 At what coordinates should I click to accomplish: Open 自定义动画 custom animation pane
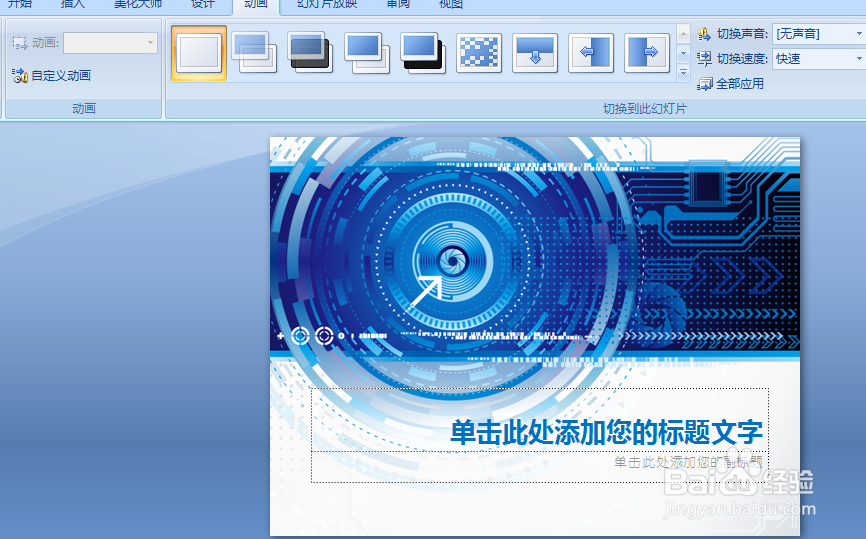[51, 76]
